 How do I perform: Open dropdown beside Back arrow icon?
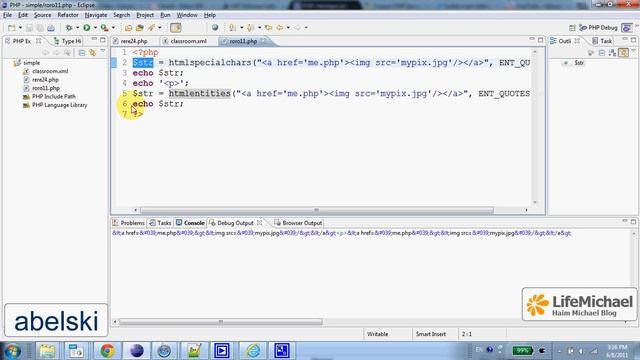[288, 28]
